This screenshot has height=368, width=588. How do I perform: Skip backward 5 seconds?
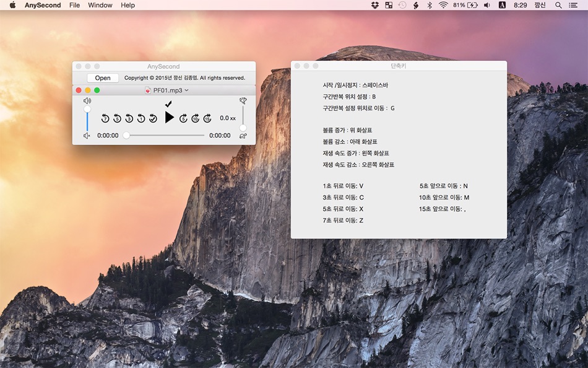click(x=117, y=118)
